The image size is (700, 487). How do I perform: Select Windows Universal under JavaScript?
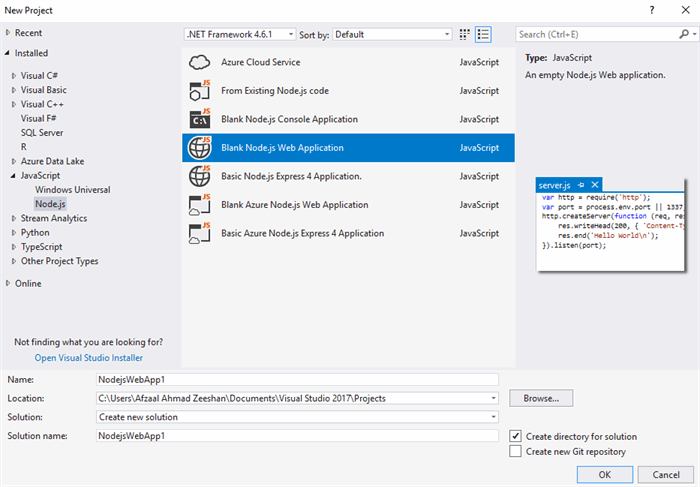[x=73, y=190]
